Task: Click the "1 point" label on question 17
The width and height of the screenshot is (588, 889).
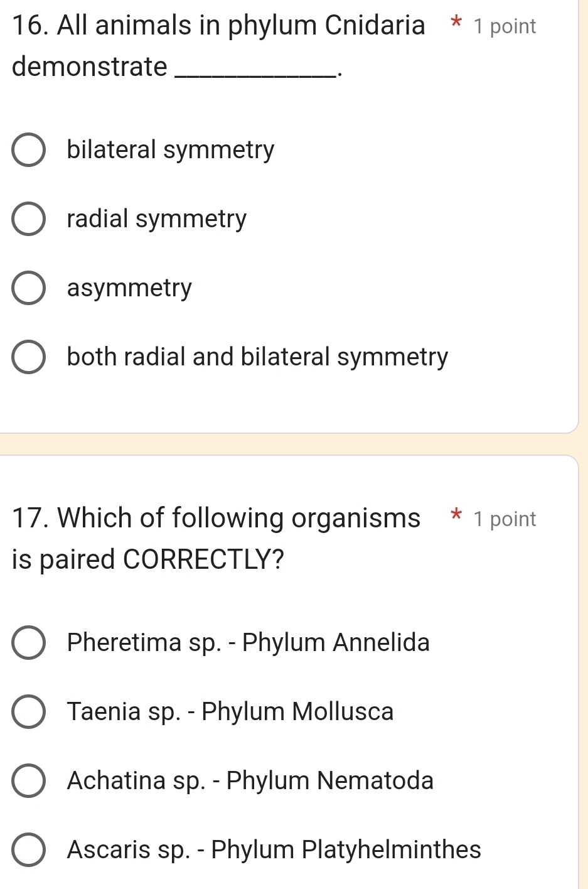Action: click(x=505, y=519)
